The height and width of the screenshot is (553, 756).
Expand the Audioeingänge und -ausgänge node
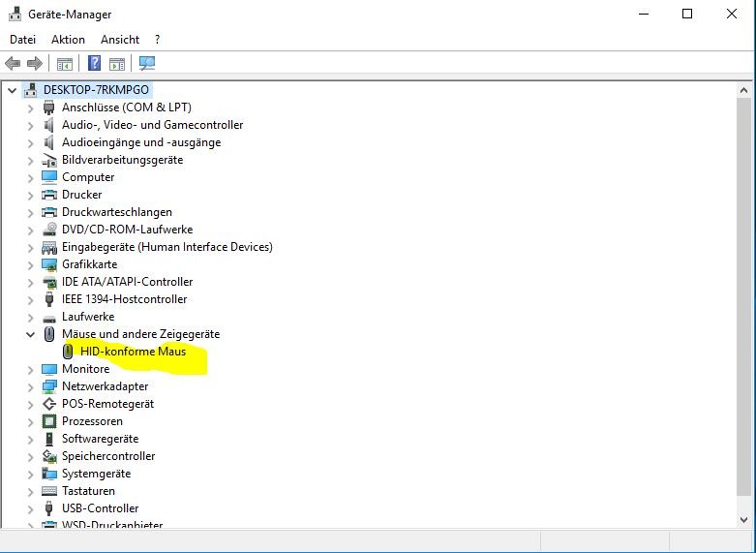[30, 142]
